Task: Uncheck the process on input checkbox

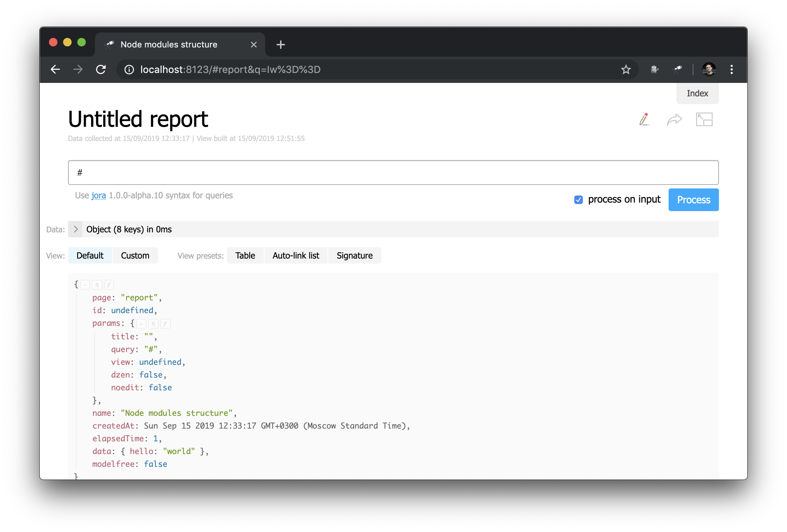Action: click(578, 200)
